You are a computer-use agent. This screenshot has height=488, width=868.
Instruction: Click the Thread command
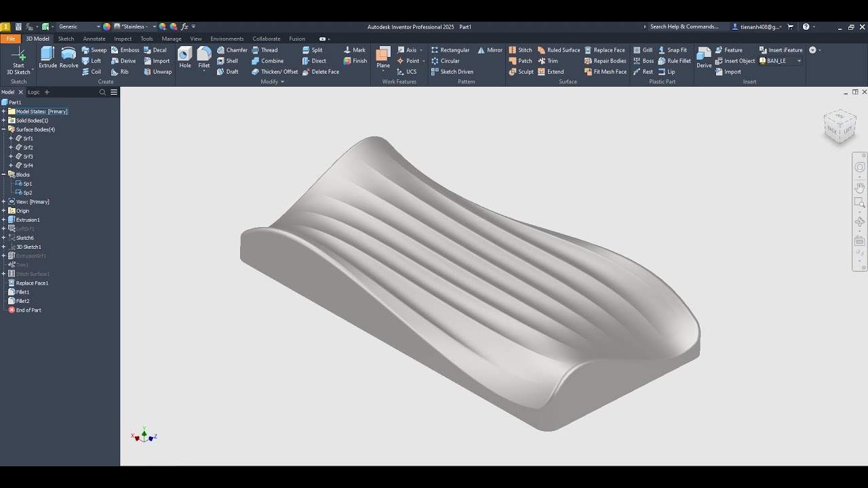coord(264,50)
